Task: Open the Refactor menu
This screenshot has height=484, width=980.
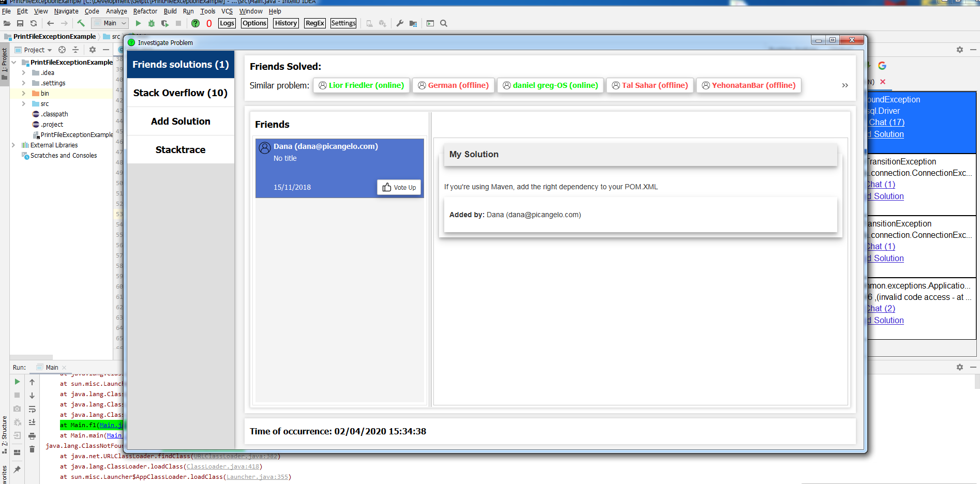Action: point(145,11)
